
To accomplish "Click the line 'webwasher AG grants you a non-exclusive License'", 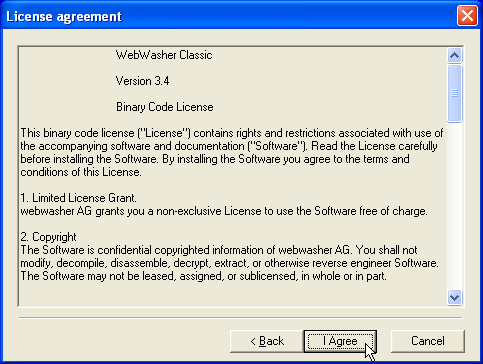I will (224, 211).
